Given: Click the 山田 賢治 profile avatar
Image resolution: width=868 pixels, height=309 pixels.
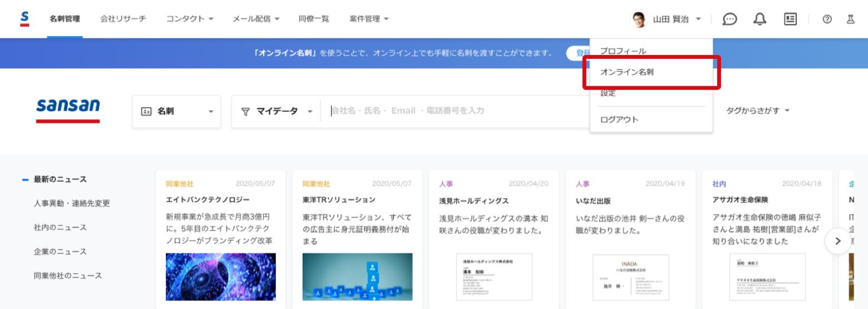Looking at the screenshot, I should click(639, 19).
